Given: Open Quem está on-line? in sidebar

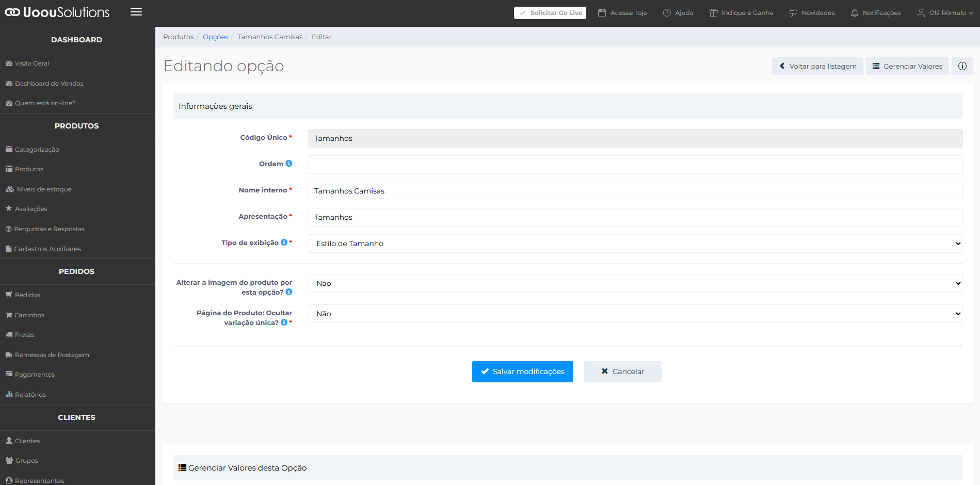Looking at the screenshot, I should tap(45, 103).
